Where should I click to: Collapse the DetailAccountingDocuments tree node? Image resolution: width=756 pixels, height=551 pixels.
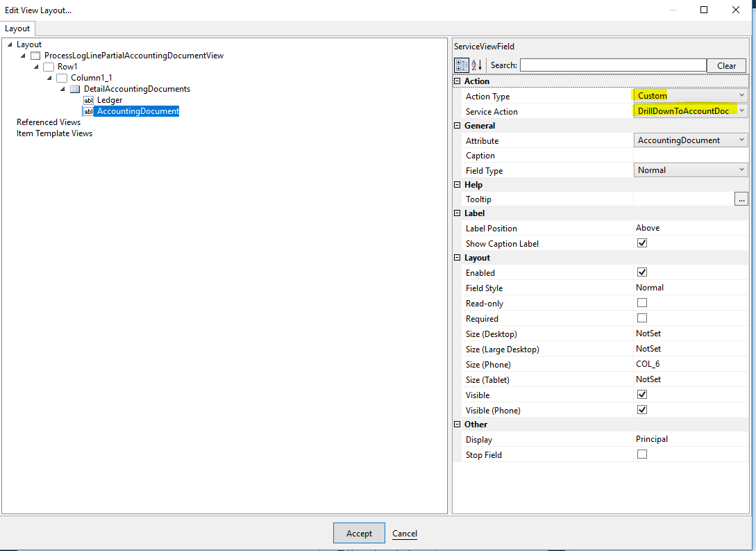(x=62, y=89)
